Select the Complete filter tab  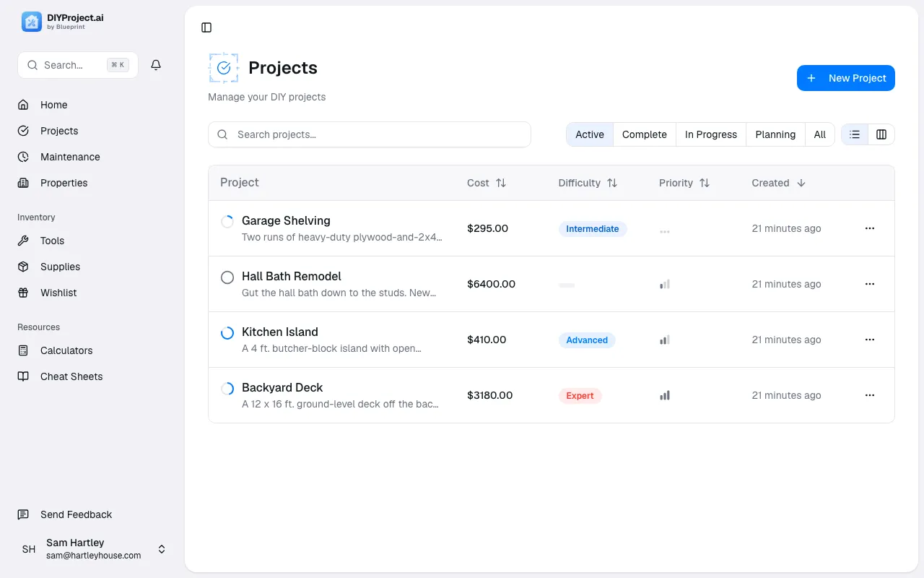645,134
